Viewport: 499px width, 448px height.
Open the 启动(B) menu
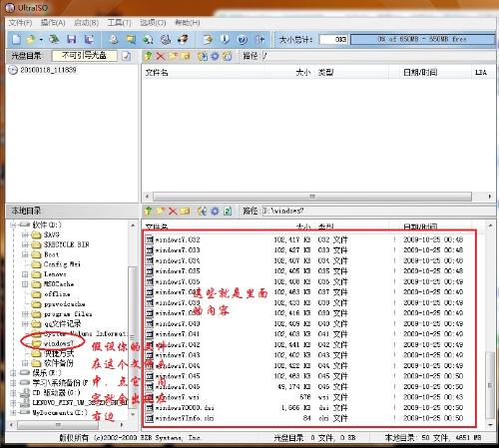tap(86, 23)
